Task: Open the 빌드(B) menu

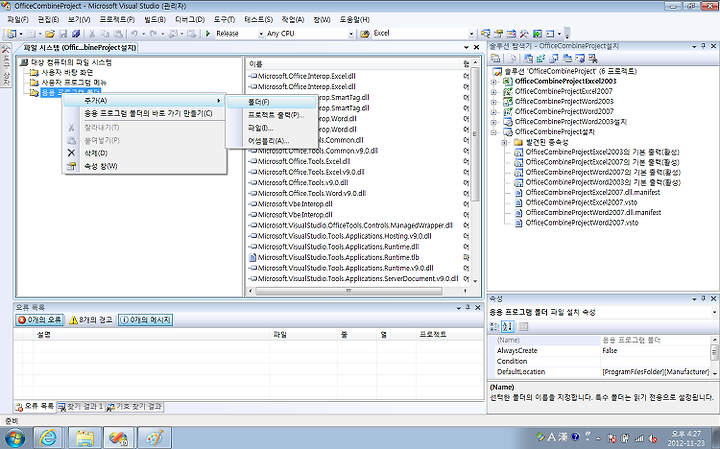Action: (155, 20)
